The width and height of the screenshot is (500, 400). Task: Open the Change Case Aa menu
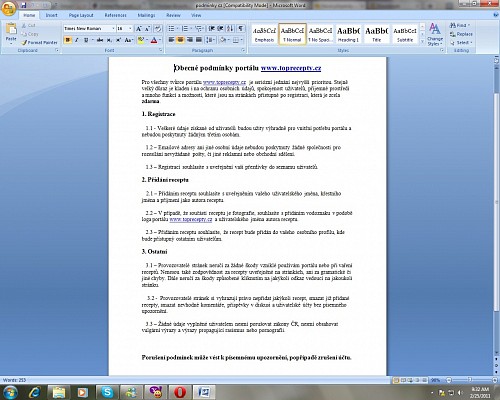(x=128, y=40)
